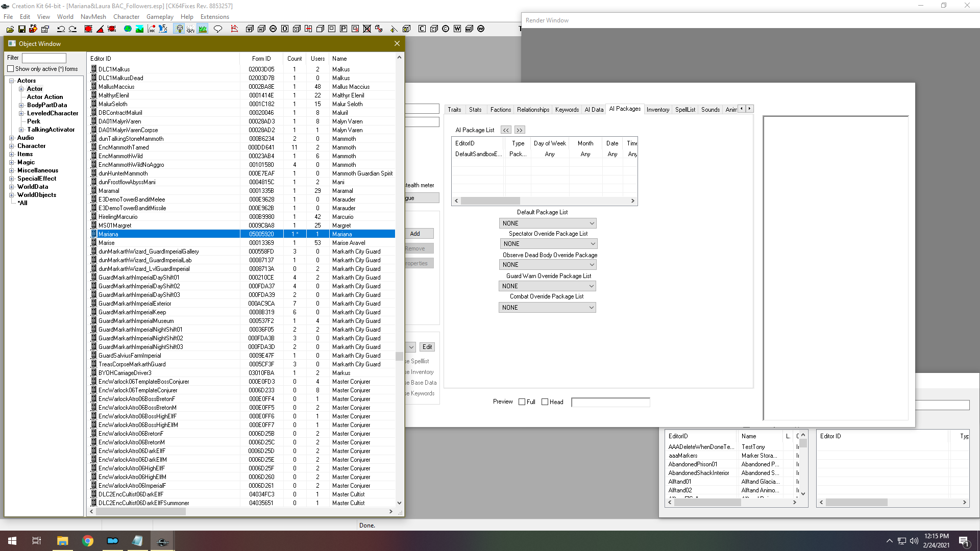Sort Object Window by Form ID column

(261, 59)
